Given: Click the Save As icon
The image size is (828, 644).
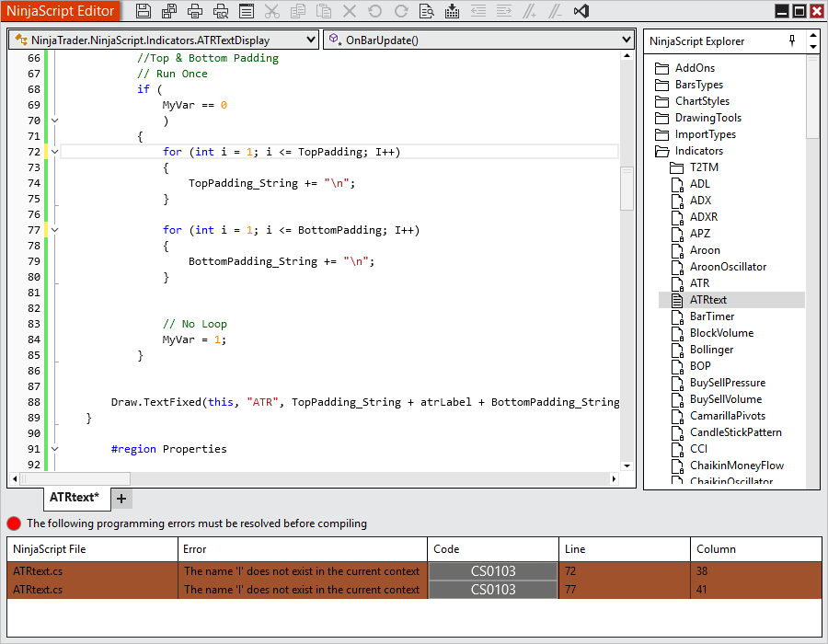Looking at the screenshot, I should [x=169, y=12].
